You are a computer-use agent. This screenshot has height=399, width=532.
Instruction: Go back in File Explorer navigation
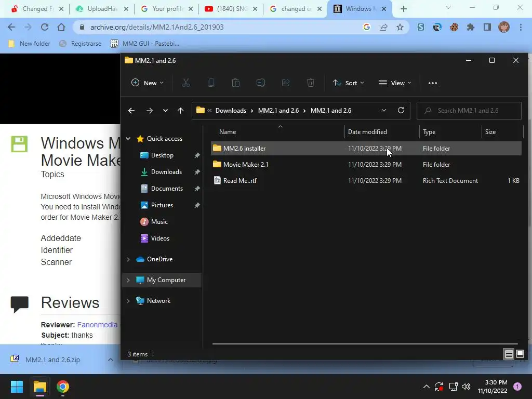click(131, 111)
